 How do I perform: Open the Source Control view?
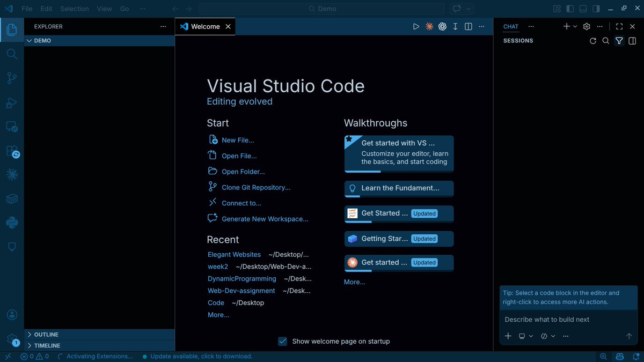pyautogui.click(x=12, y=78)
